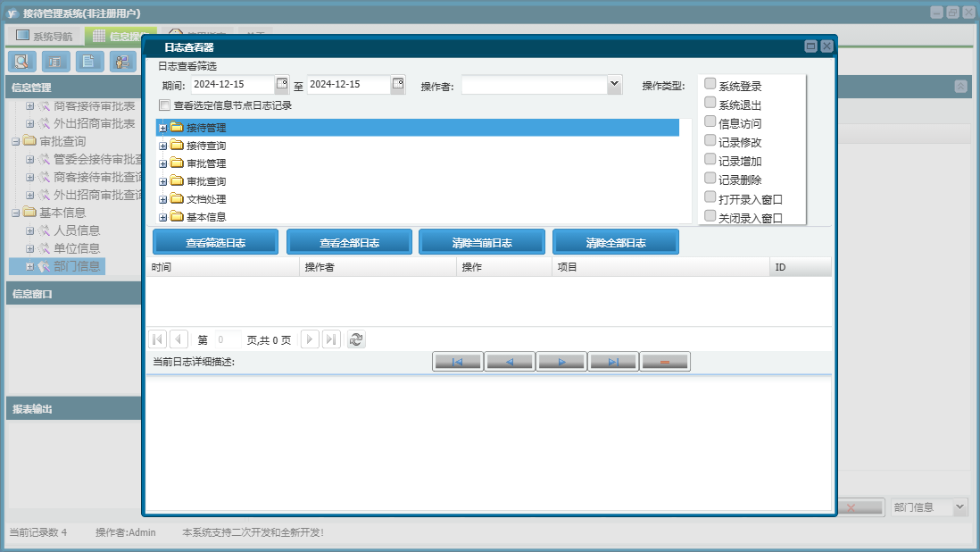Screen dimensions: 980x552
Task: Click the document toolbar icon in main window
Action: pyautogui.click(x=89, y=62)
